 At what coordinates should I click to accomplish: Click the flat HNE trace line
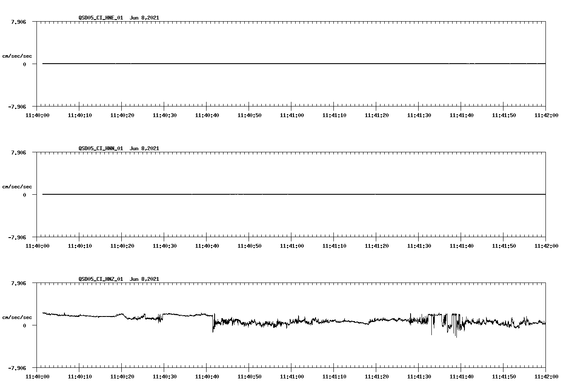(x=294, y=64)
